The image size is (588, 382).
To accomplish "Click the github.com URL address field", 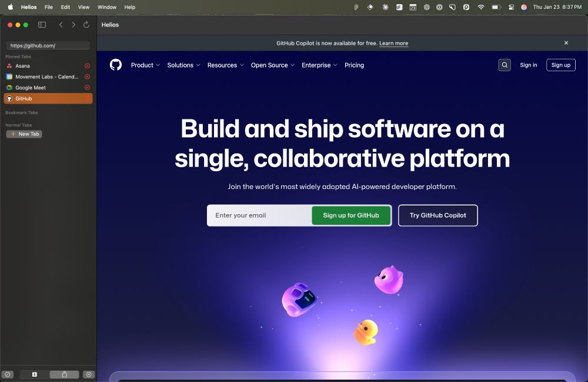I will [48, 45].
